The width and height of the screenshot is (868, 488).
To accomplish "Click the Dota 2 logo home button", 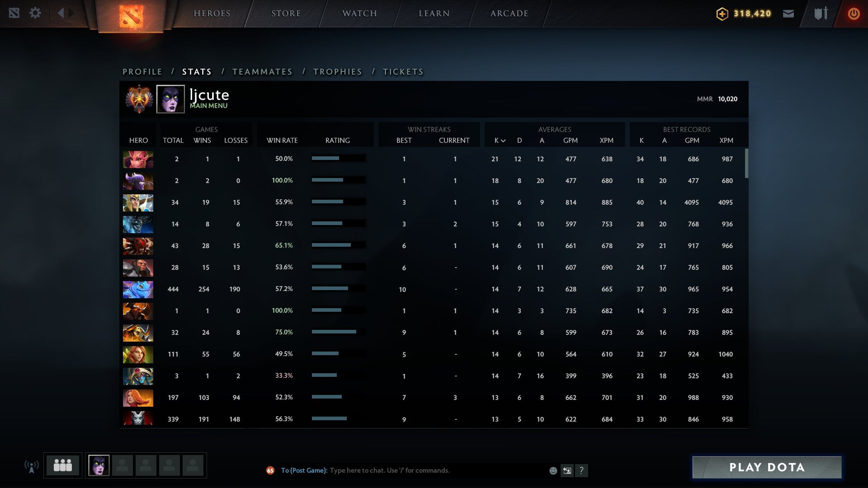I will pos(131,16).
